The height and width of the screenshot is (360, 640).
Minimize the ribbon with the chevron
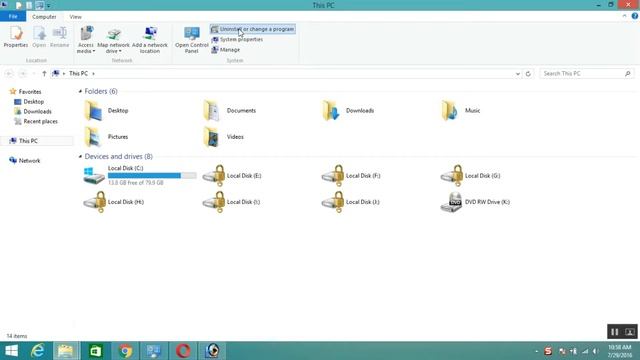(624, 16)
